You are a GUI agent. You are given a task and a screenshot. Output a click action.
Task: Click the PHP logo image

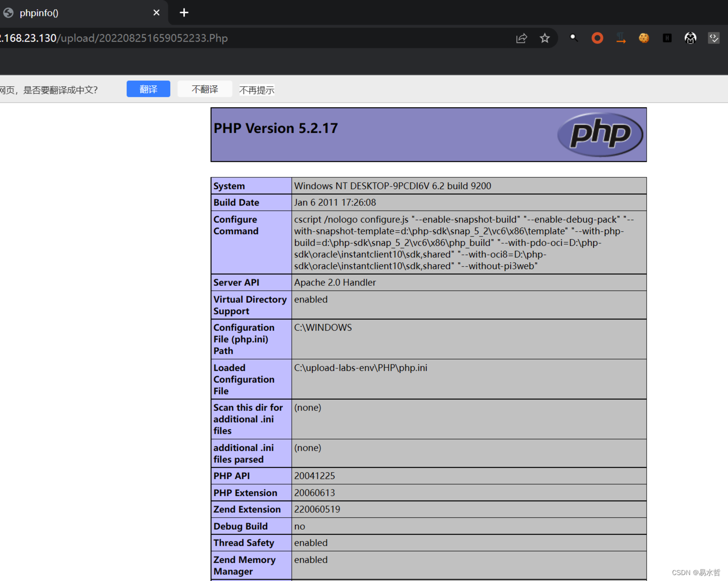point(600,134)
